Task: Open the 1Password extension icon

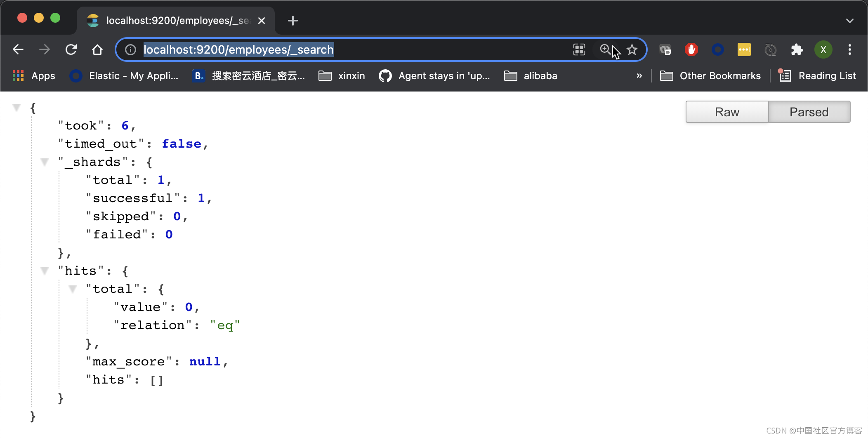Action: pyautogui.click(x=717, y=49)
